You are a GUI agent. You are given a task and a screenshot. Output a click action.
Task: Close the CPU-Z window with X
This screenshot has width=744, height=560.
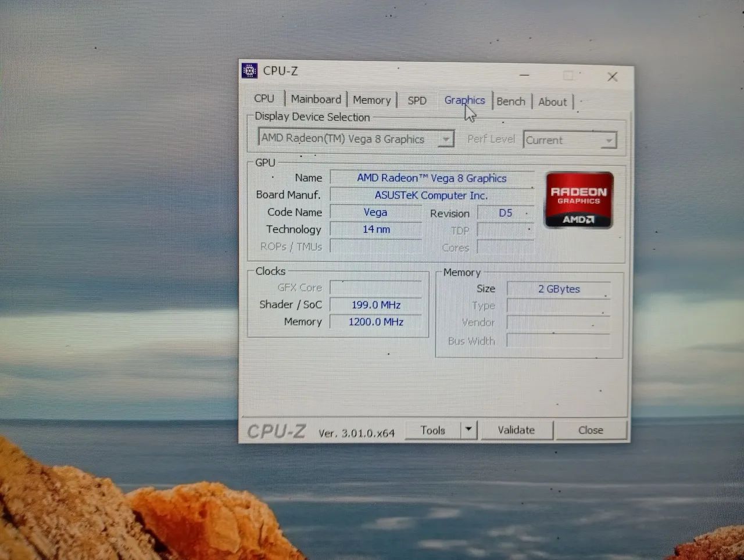click(612, 77)
